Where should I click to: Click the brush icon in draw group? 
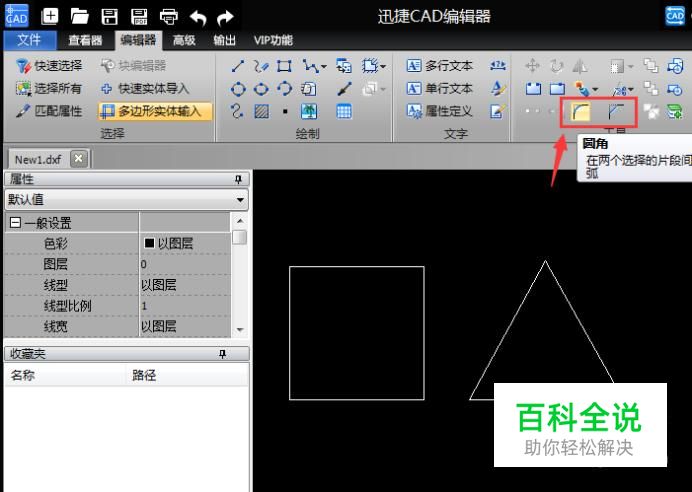(344, 89)
